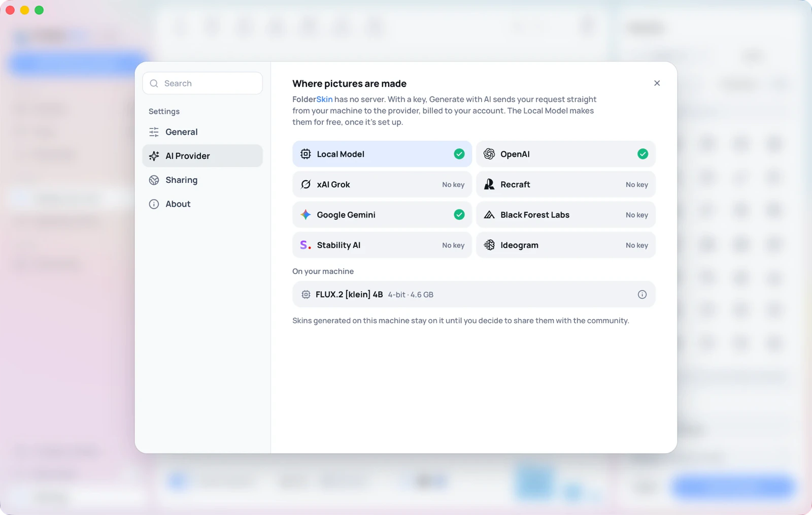The height and width of the screenshot is (515, 812).
Task: Click "No key" on the Stability AI card
Action: (x=453, y=245)
